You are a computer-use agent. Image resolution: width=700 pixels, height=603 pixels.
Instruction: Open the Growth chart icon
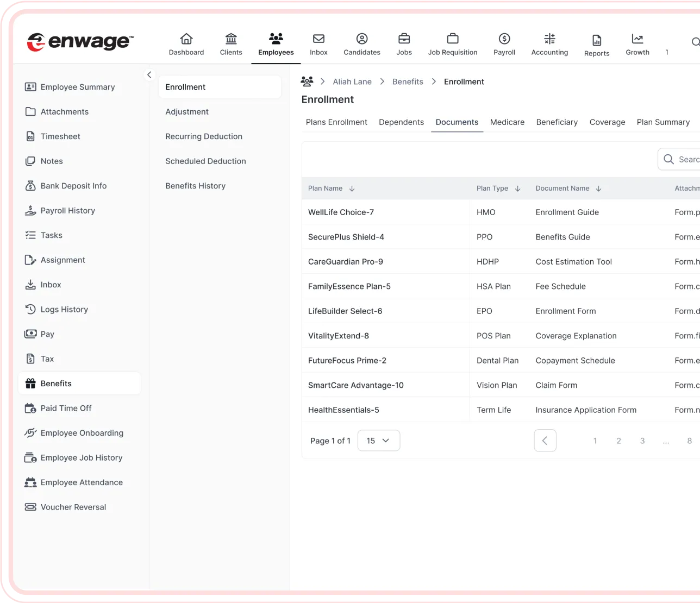[637, 39]
